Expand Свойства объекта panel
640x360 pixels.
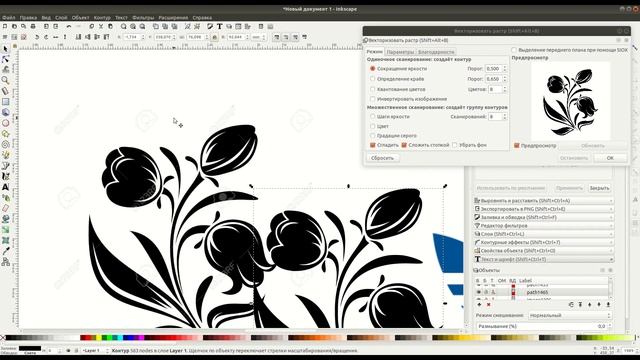pyautogui.click(x=544, y=251)
